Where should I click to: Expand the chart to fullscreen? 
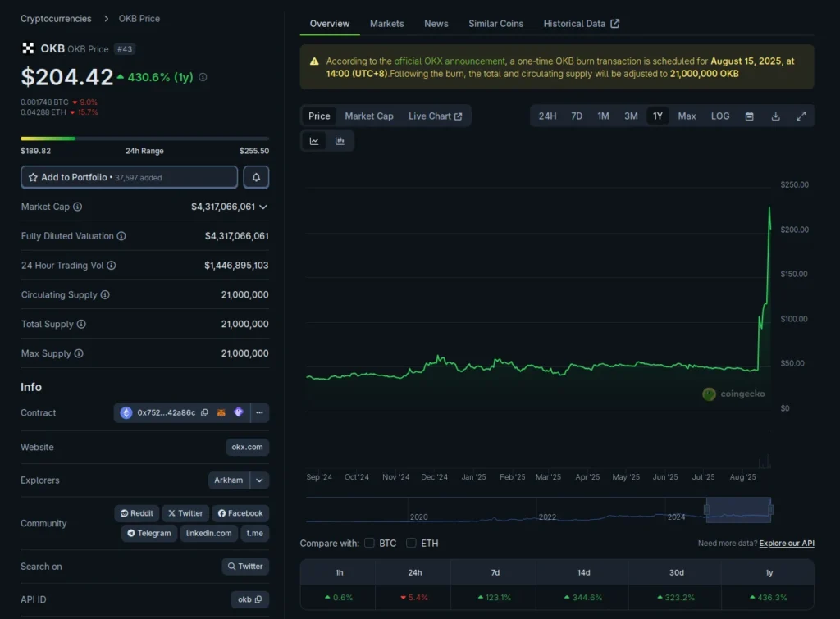(x=801, y=116)
